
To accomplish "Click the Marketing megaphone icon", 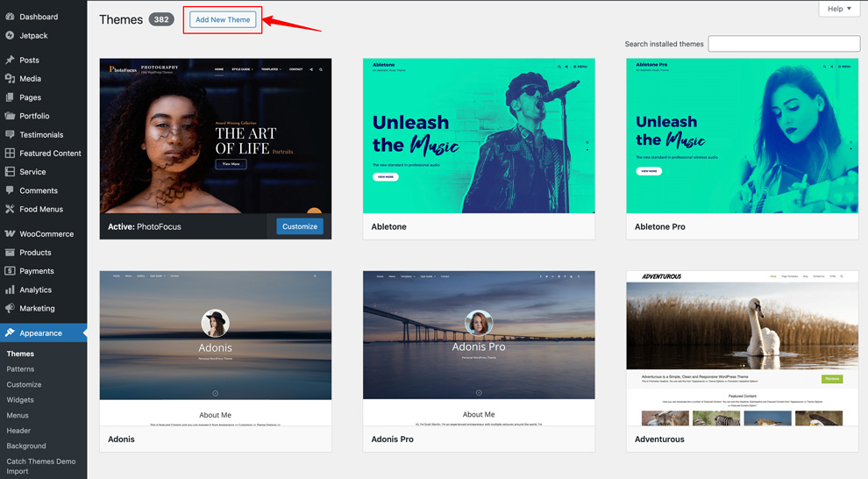I will (10, 308).
